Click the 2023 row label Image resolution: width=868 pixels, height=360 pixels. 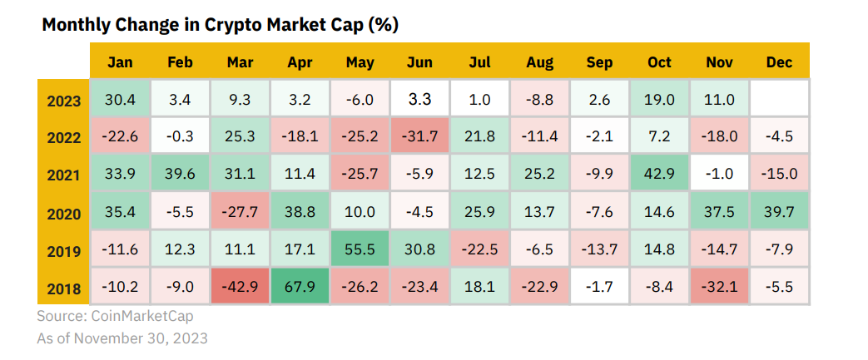point(64,101)
